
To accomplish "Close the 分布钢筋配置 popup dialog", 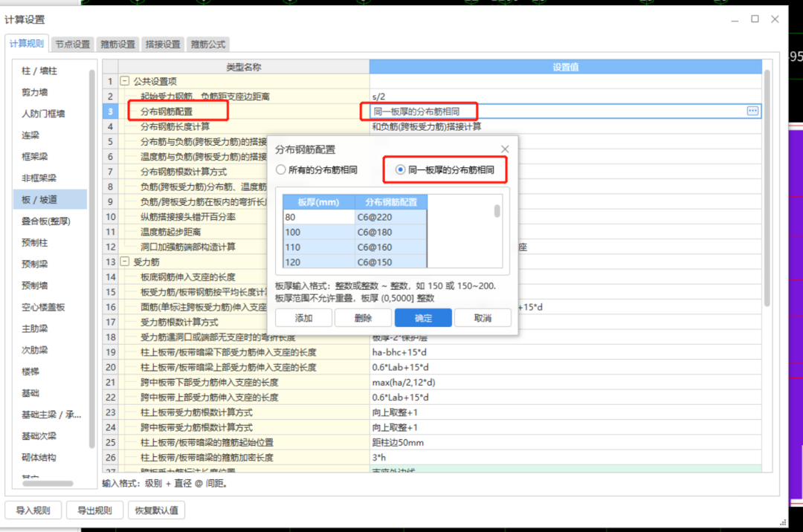I will (x=505, y=149).
